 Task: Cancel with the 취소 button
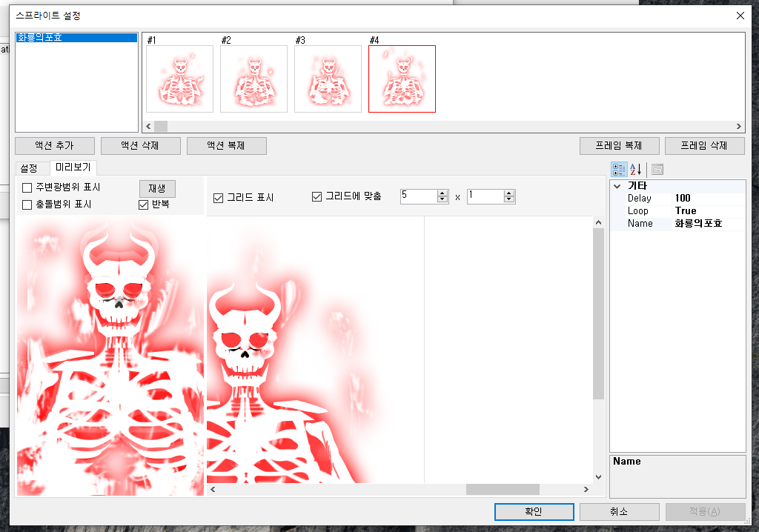(620, 512)
